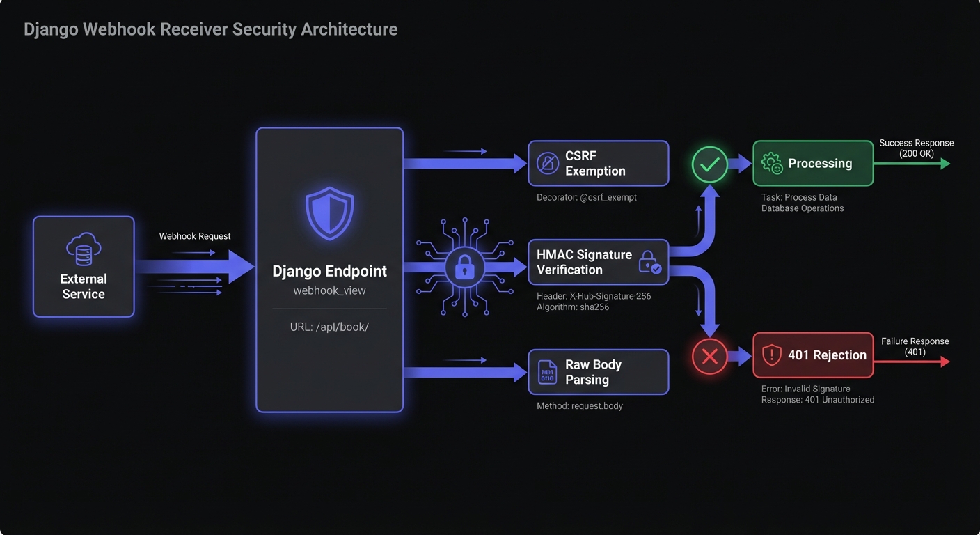Click the Webhook Request arrow label
Image resolution: width=980 pixels, height=535 pixels.
pos(195,236)
